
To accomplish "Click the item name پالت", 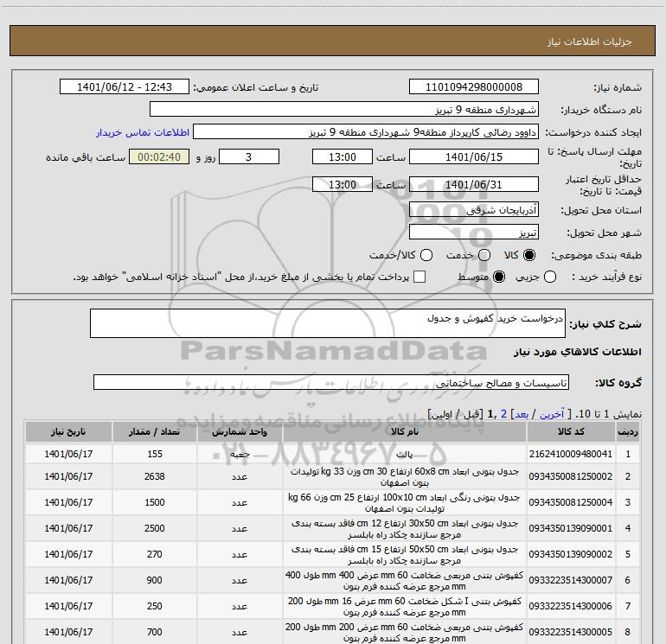I will pyautogui.click(x=405, y=454).
